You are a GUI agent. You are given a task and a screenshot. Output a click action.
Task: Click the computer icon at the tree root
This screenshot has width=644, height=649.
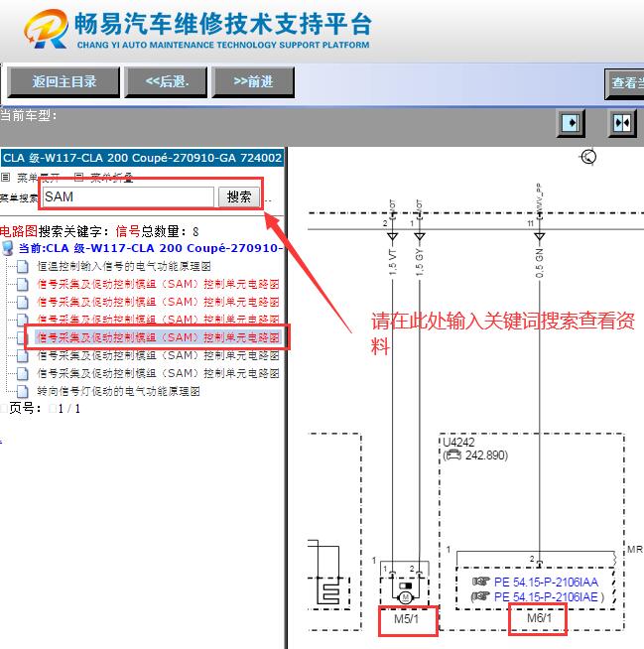coord(8,248)
